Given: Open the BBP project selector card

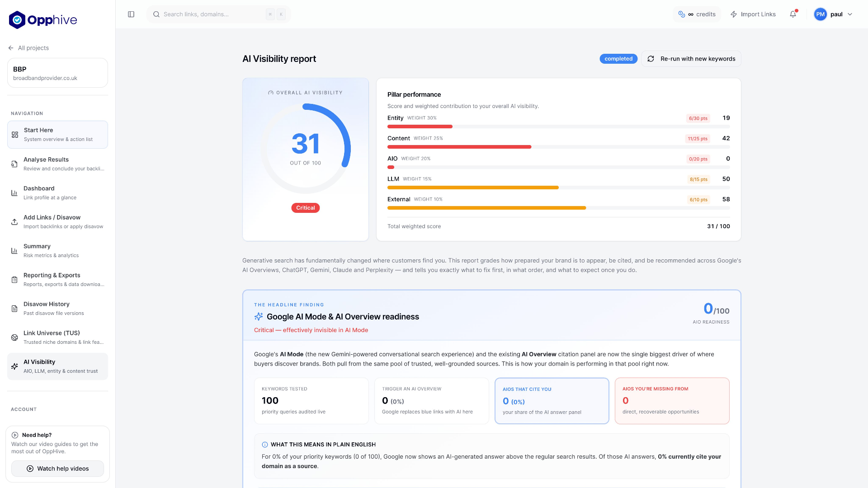Looking at the screenshot, I should tap(57, 73).
